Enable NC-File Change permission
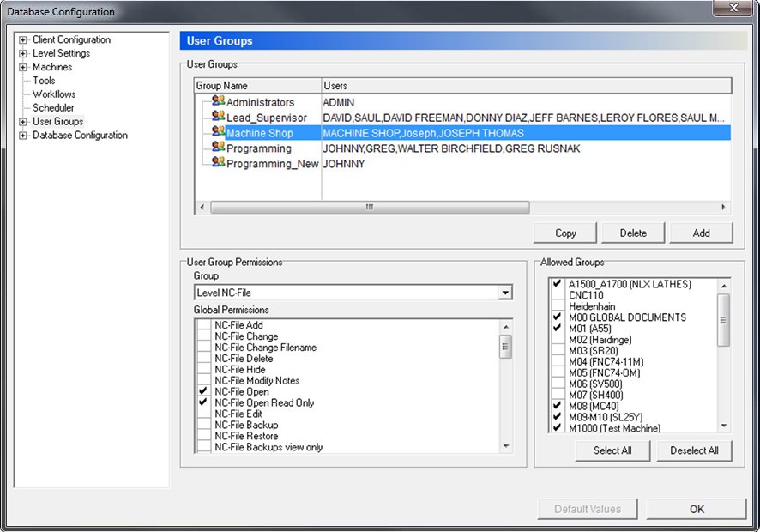The height and width of the screenshot is (532, 760). (204, 336)
